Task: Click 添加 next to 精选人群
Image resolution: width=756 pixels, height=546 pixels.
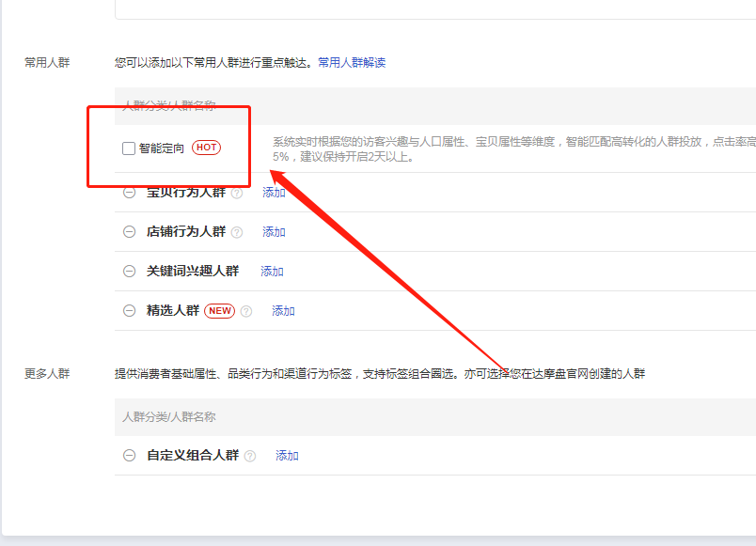Action: pyautogui.click(x=283, y=311)
